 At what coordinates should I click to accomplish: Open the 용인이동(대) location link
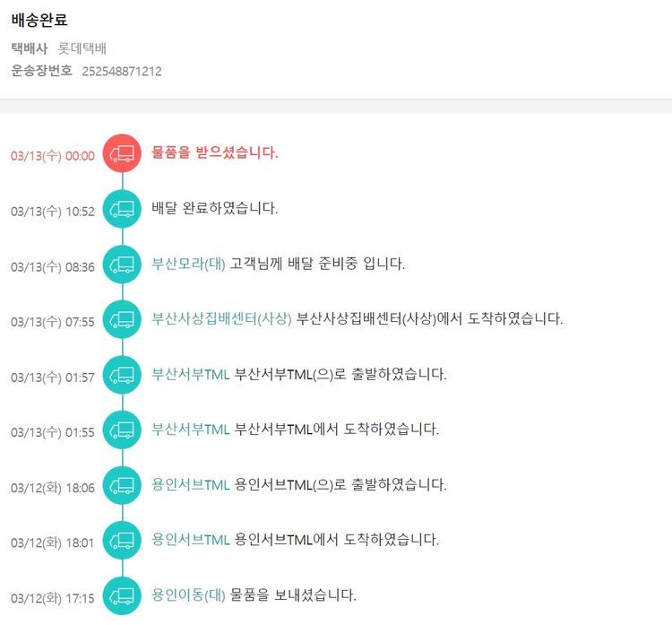click(x=188, y=595)
